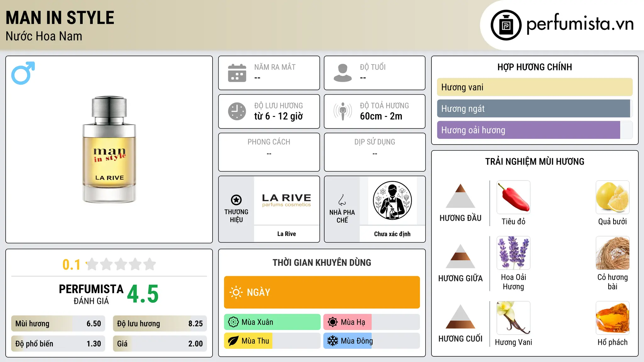Click the MAN IN STYLE title
Image resolution: width=644 pixels, height=362 pixels.
(x=60, y=18)
